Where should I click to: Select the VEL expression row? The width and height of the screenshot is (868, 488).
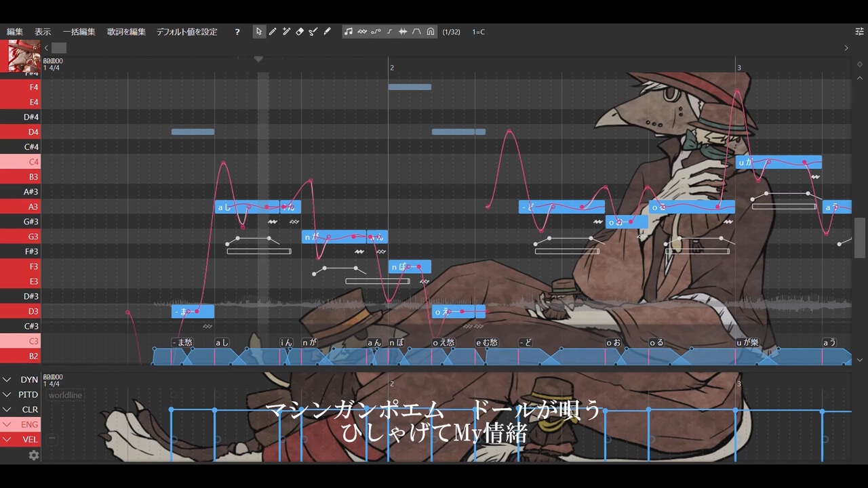point(20,439)
